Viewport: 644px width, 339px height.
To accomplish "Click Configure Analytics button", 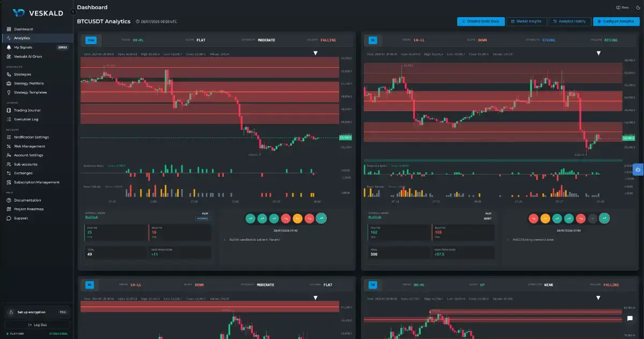I will tap(616, 21).
